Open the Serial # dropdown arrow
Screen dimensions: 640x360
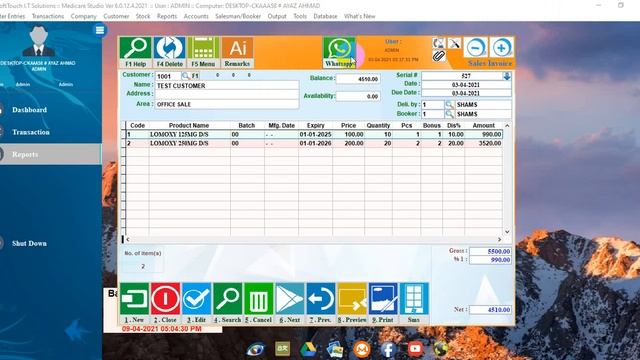pyautogui.click(x=507, y=76)
